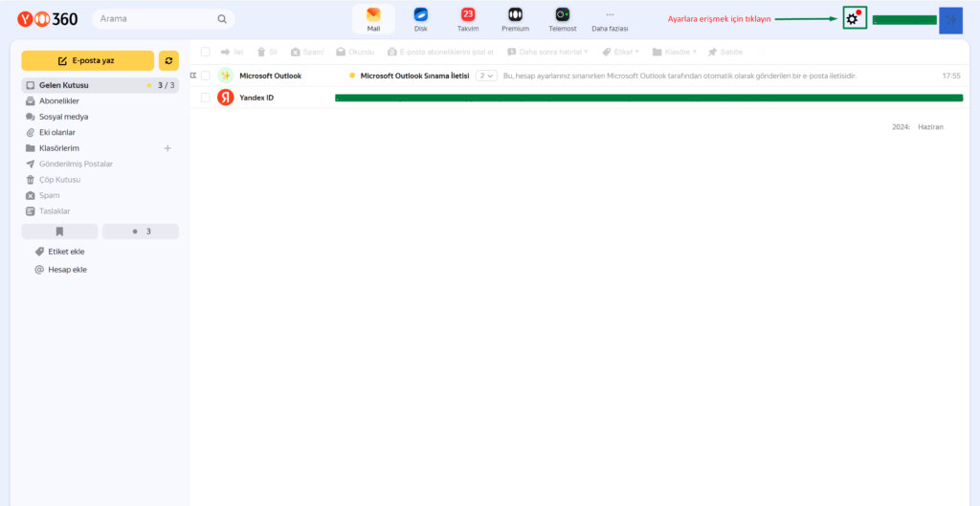Image resolution: width=980 pixels, height=506 pixels.
Task: Open the Premium app icon
Action: point(515,15)
